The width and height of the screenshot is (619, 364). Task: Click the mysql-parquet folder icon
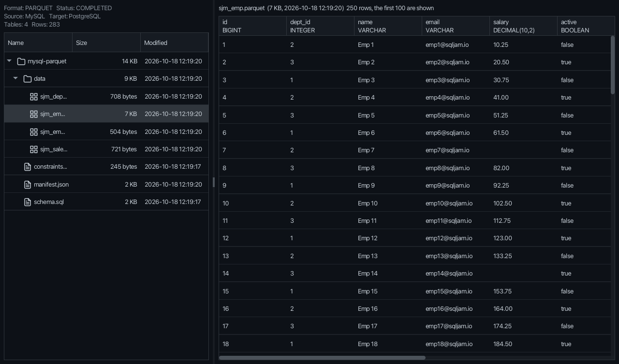pyautogui.click(x=21, y=61)
